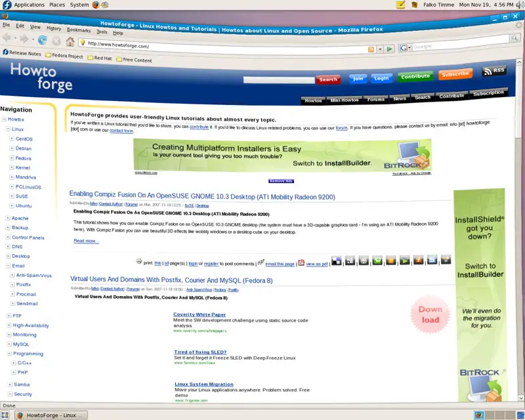Click the Remove Ads button
Screen dimensions: 525x420
(281, 181)
